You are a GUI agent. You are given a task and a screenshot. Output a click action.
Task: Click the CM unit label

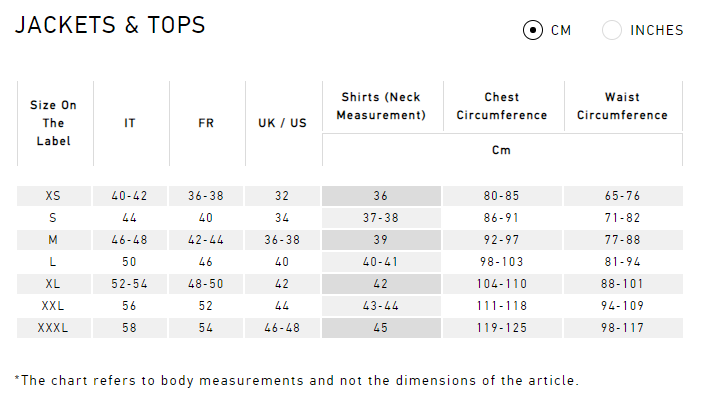tap(561, 30)
